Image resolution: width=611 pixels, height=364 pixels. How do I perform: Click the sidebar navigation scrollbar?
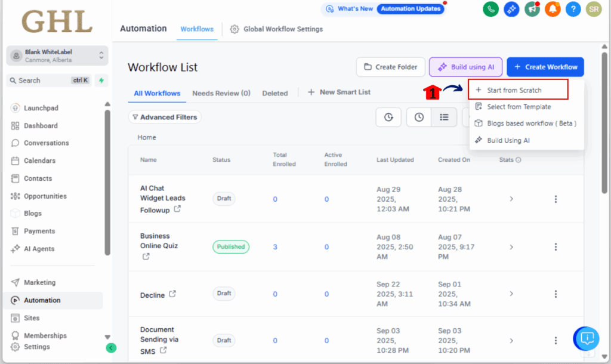pos(107,183)
